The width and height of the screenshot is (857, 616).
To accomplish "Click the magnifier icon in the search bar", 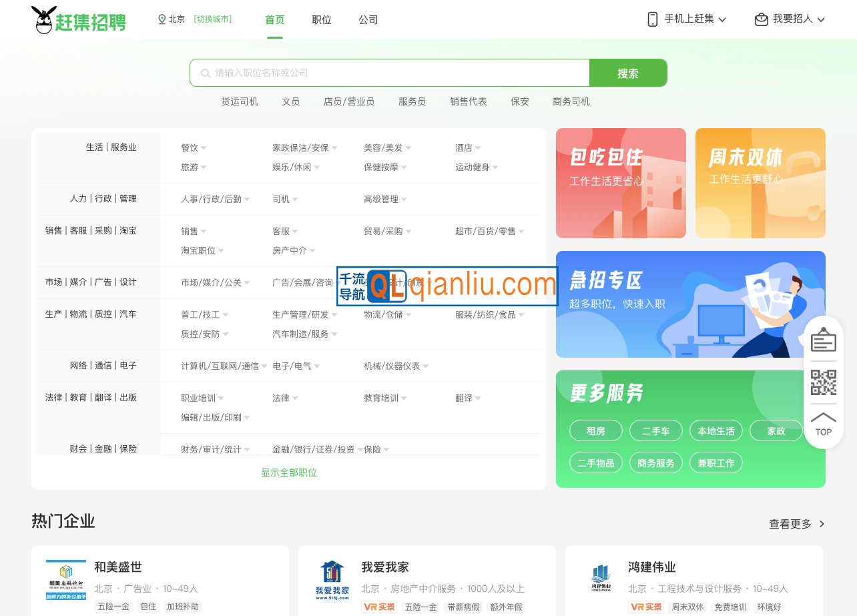I will pyautogui.click(x=205, y=73).
